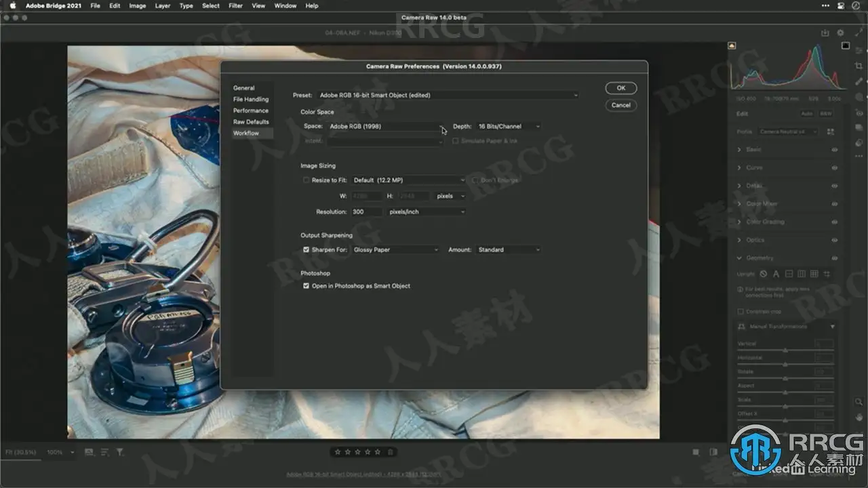Uncheck the Sharpen For checkbox

[x=307, y=249]
